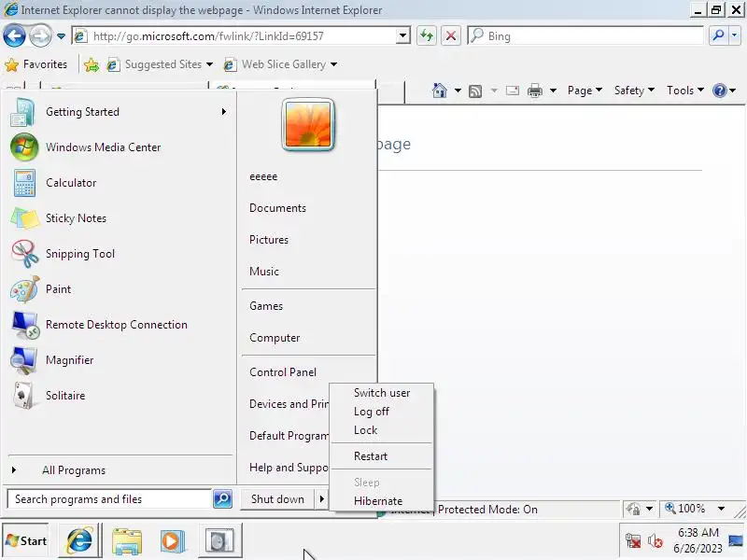Select Log off in power menu
The width and height of the screenshot is (747, 560).
(x=382, y=412)
